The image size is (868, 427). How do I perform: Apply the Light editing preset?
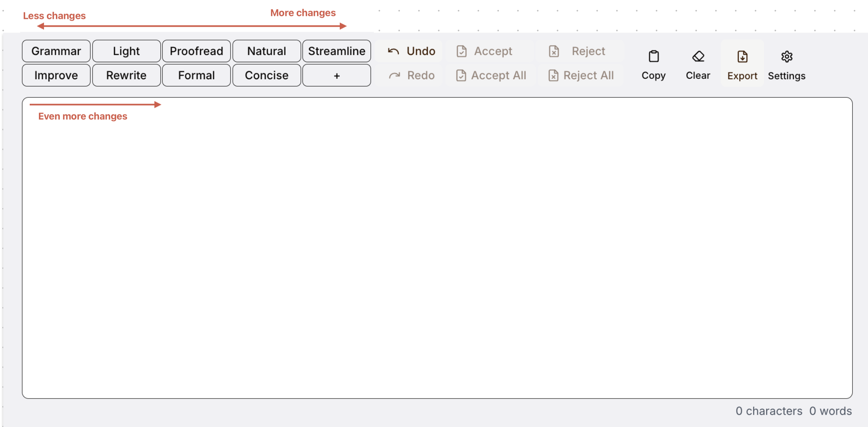126,51
